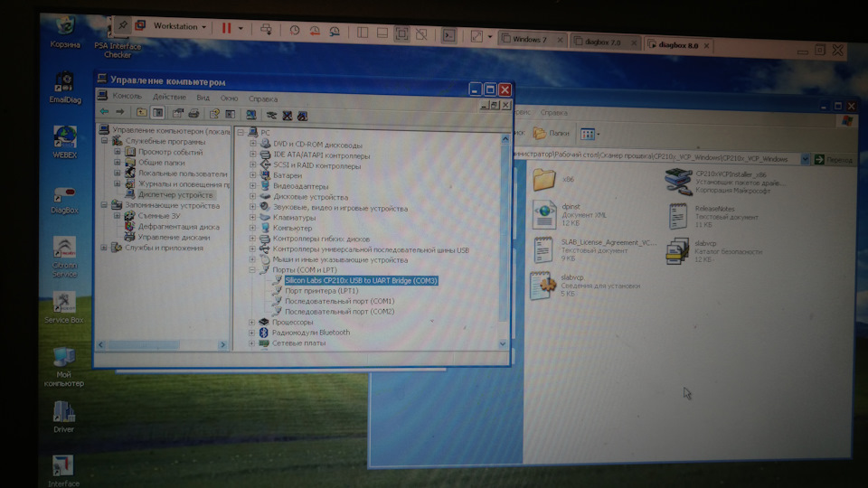Select Дефрагментация диска in left tree
The width and height of the screenshot is (868, 488).
point(178,227)
